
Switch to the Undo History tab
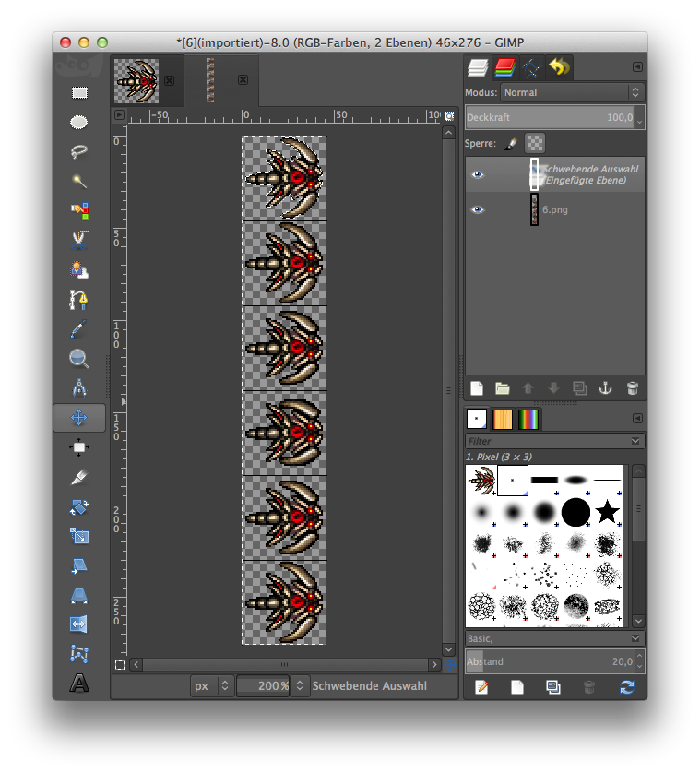pos(559,68)
